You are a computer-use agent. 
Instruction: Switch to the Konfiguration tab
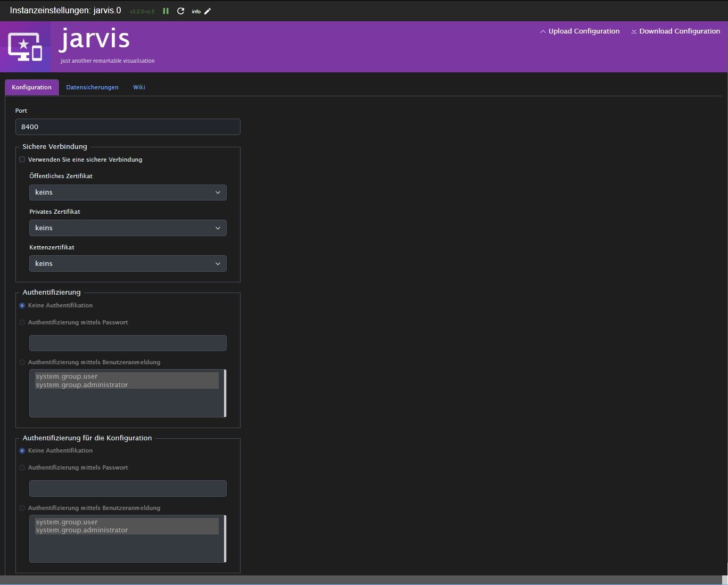[x=32, y=87]
